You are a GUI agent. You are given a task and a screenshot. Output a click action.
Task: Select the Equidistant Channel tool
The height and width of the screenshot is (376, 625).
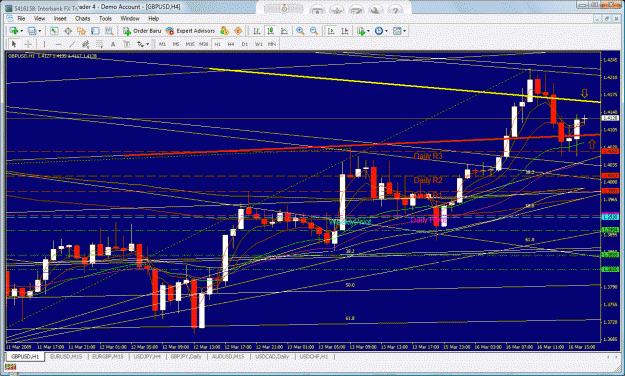coord(85,44)
